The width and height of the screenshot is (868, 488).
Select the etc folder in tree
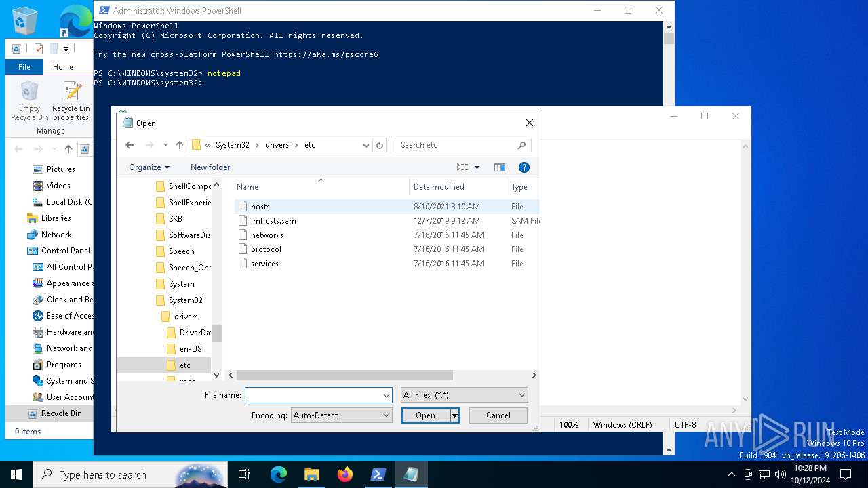click(184, 365)
